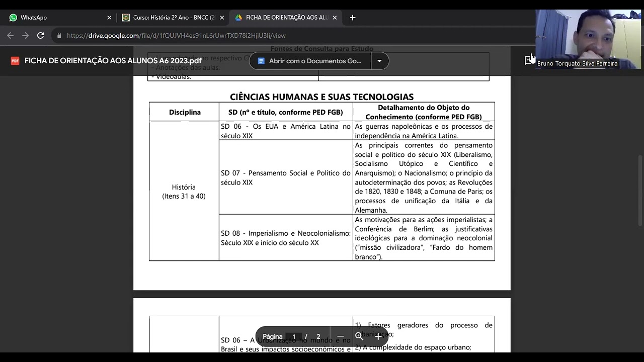Image resolution: width=644 pixels, height=362 pixels.
Task: Click the Curso História tab favicon
Action: pyautogui.click(x=126, y=17)
